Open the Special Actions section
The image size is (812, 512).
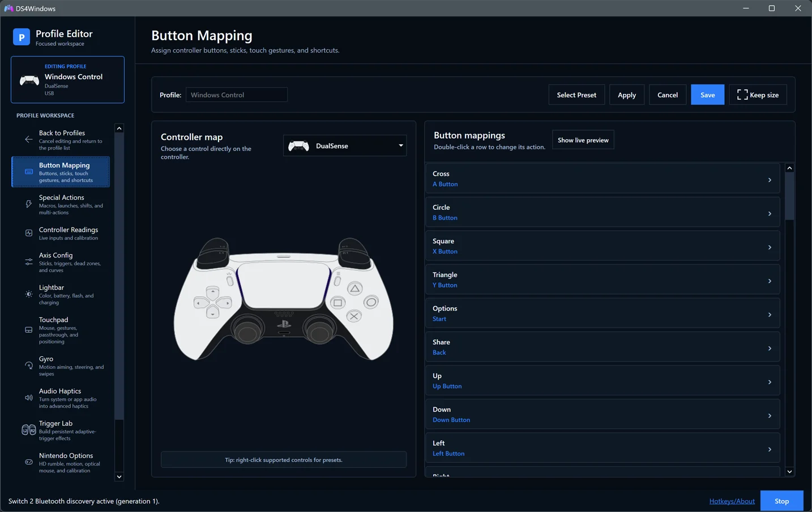(x=61, y=204)
